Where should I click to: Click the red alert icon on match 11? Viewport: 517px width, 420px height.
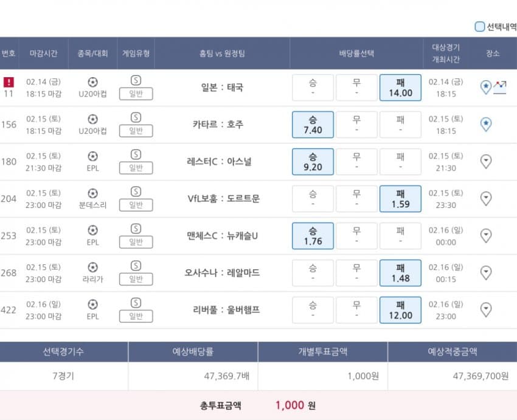[x=9, y=81]
